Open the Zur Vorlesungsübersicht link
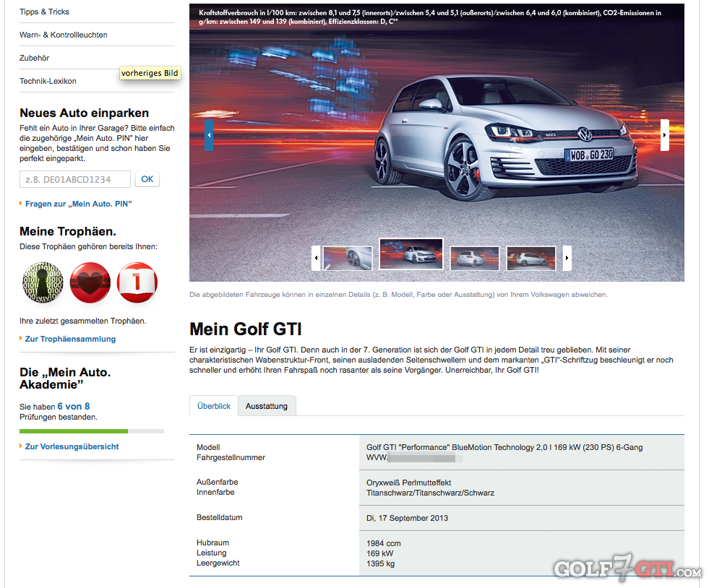Screen dimensions: 709x588 72,446
